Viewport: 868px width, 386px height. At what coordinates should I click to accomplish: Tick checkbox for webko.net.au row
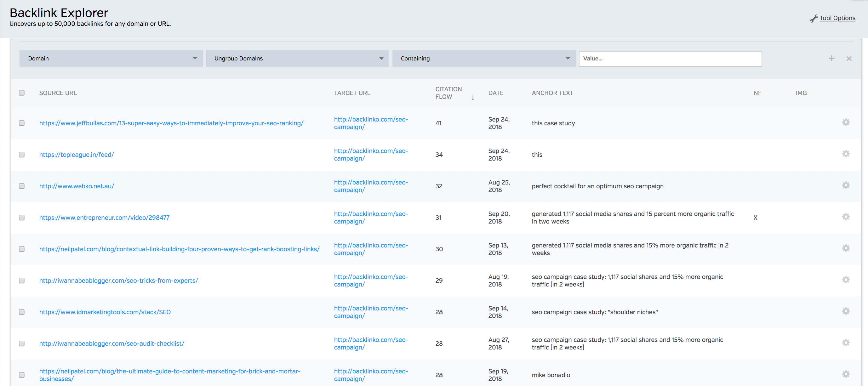pyautogui.click(x=22, y=186)
